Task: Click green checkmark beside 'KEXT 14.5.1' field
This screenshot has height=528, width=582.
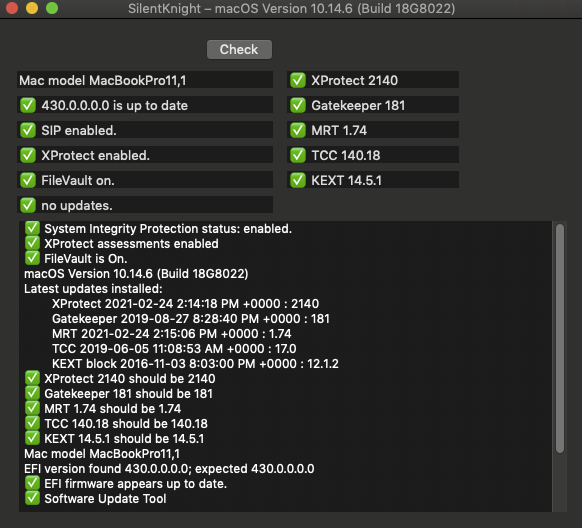Action: 298,180
